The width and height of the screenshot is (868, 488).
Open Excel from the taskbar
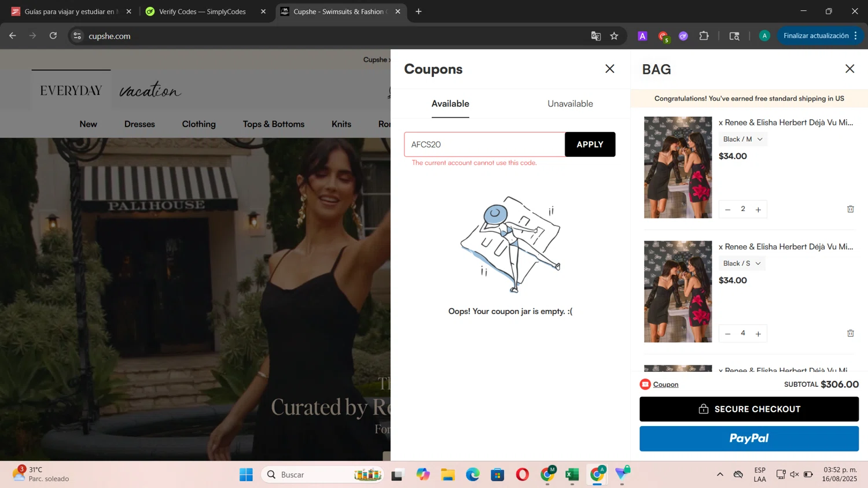[x=572, y=475]
